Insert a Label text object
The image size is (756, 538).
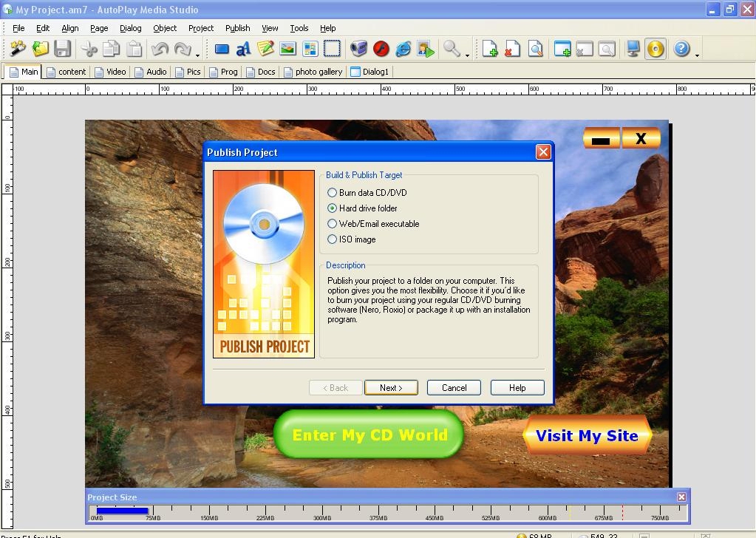coord(243,50)
